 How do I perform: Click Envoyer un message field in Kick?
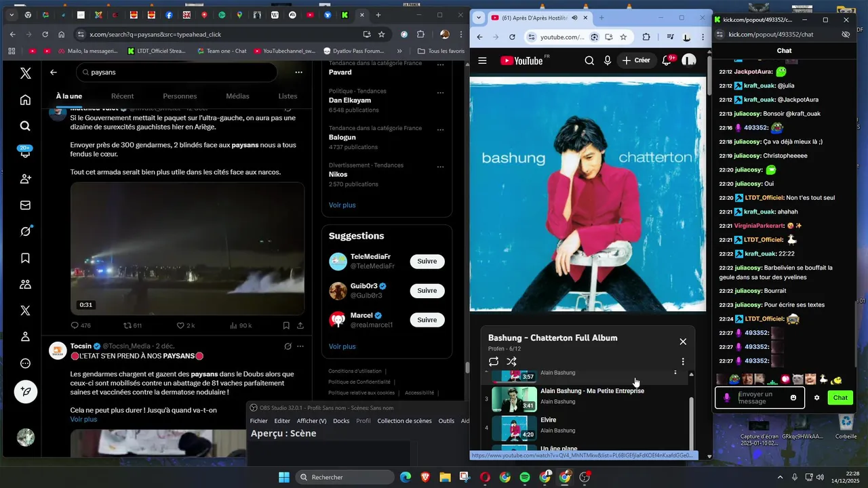point(759,398)
